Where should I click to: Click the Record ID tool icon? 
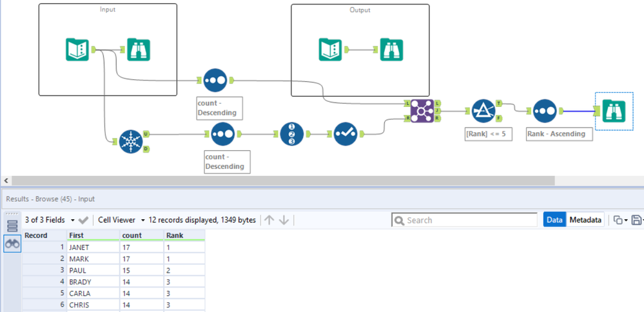tap(292, 133)
